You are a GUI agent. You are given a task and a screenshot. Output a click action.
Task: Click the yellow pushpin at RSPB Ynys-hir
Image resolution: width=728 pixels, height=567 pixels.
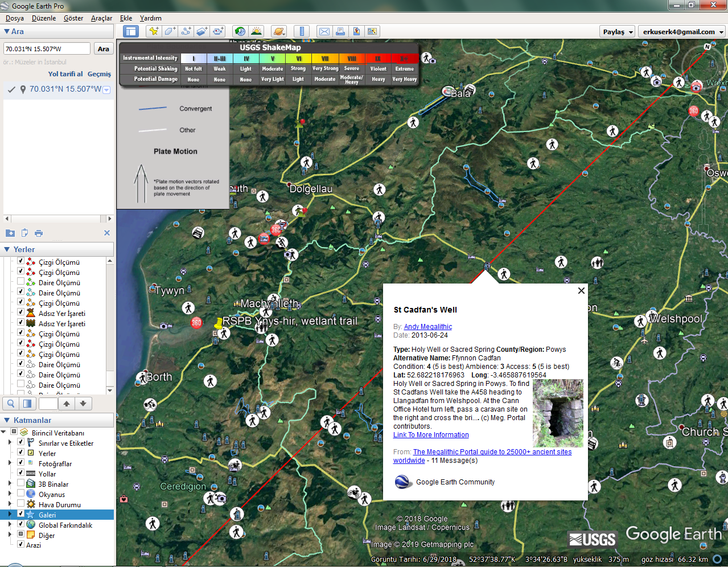click(x=218, y=324)
